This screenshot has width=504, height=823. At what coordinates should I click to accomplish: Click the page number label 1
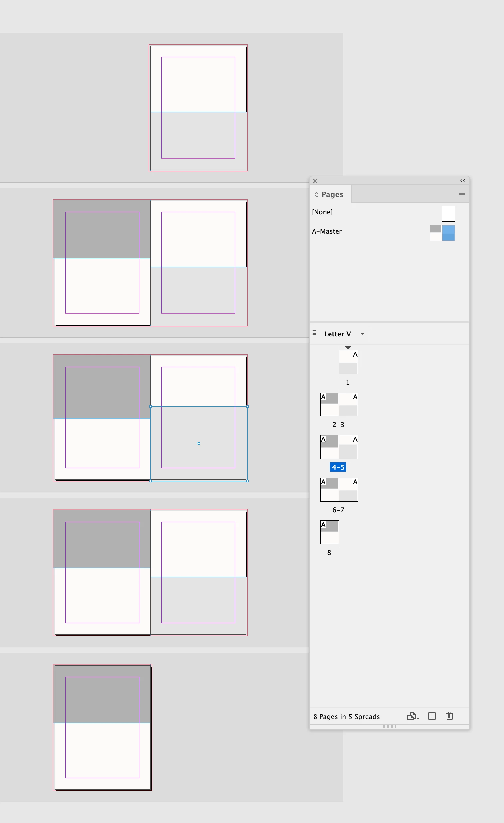348,382
